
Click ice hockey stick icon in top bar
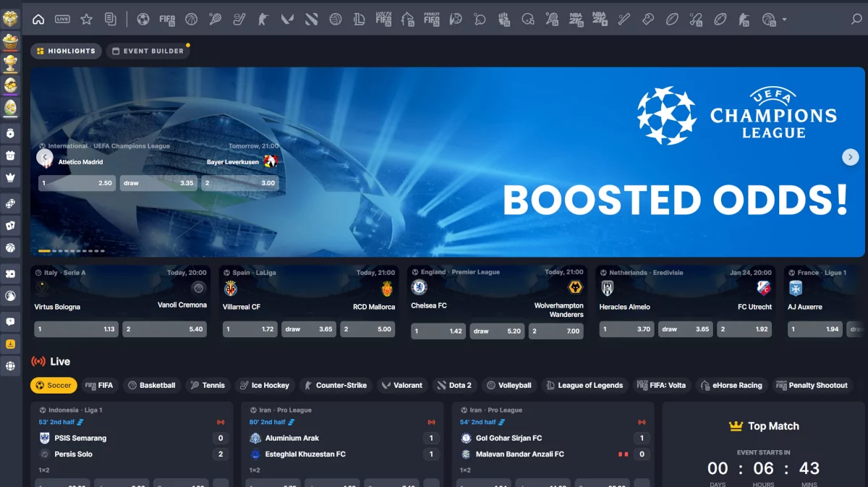[x=239, y=20]
